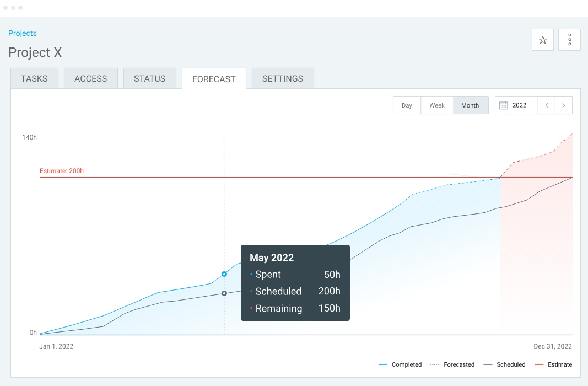The width and height of the screenshot is (588, 386).
Task: Switch the chart to Day view
Action: [x=407, y=105]
